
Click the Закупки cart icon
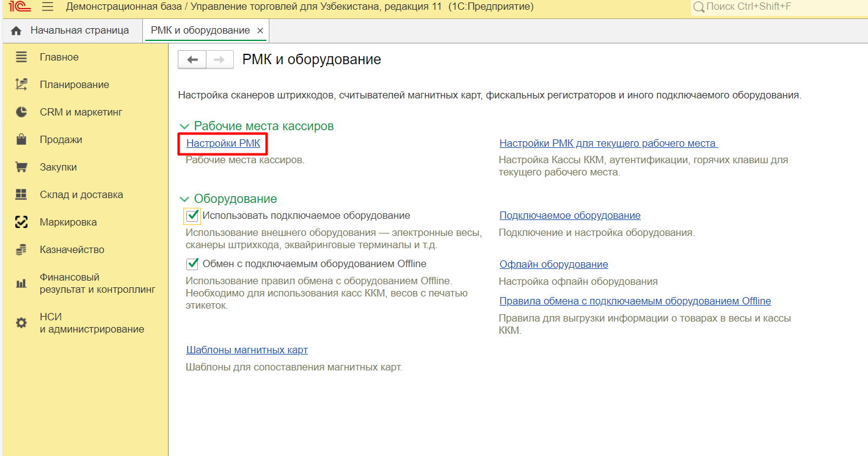[x=21, y=167]
